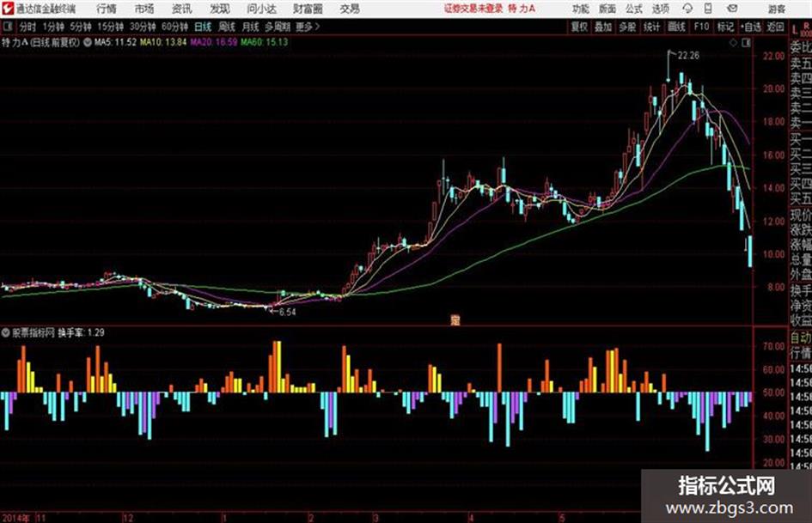Click the mobile phone icon
The image size is (812, 523).
pyautogui.click(x=708, y=9)
